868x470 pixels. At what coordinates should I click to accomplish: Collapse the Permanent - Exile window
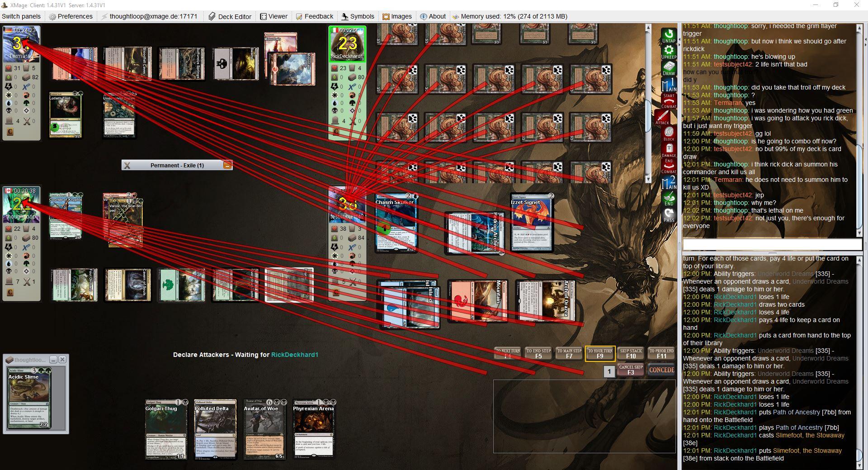227,165
